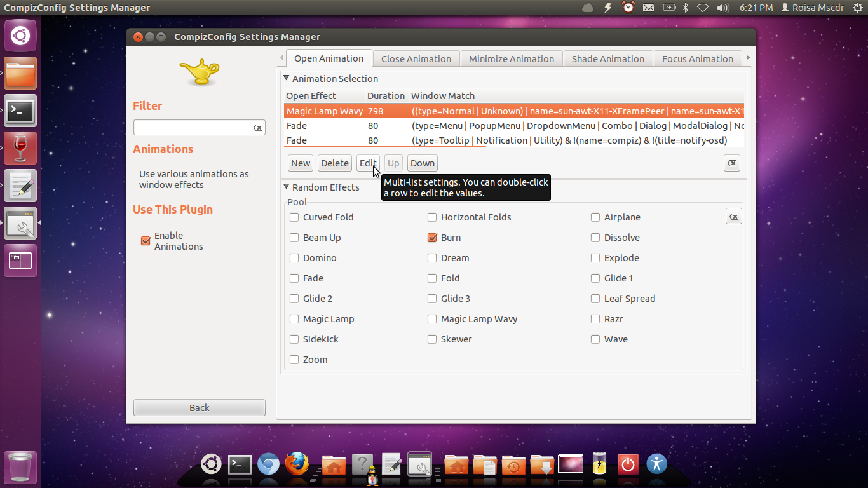Check the Beam Up effect
The height and width of the screenshot is (488, 868).
(294, 238)
